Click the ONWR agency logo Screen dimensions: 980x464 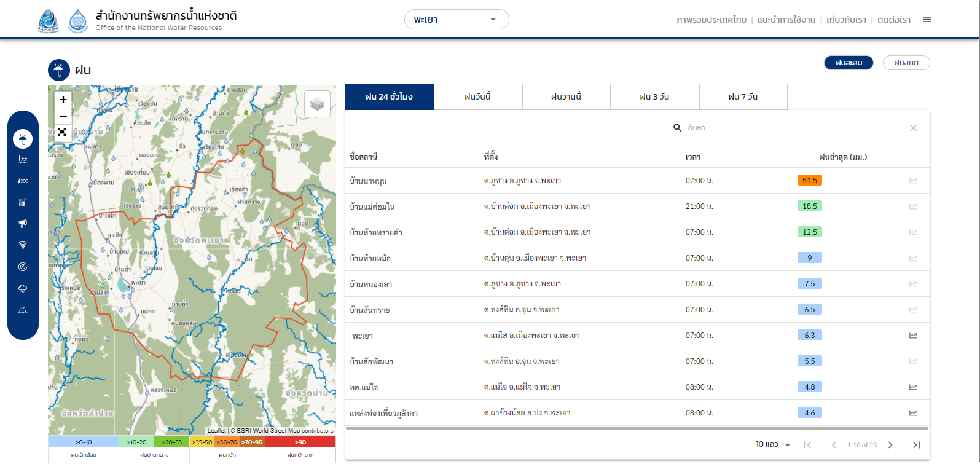(x=78, y=21)
